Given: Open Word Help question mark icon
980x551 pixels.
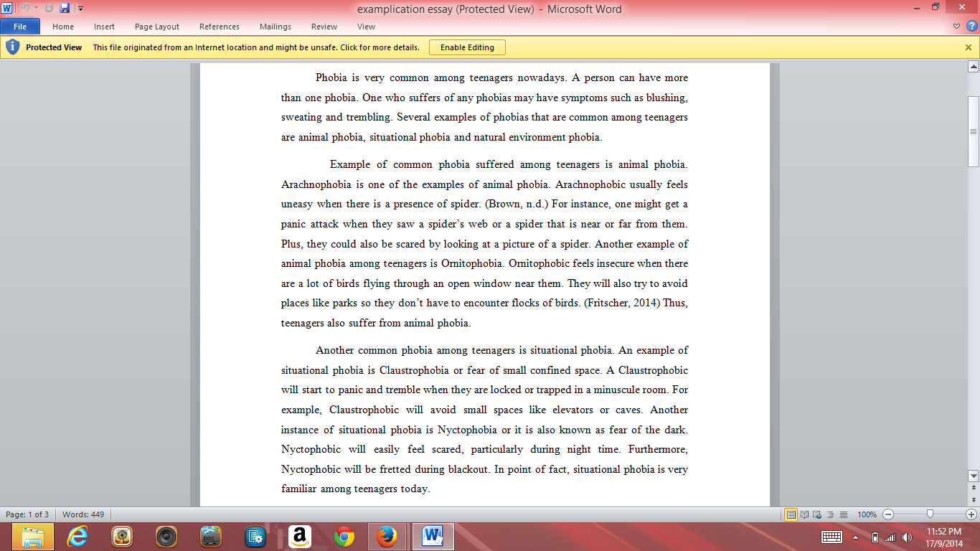Looking at the screenshot, I should tap(971, 27).
